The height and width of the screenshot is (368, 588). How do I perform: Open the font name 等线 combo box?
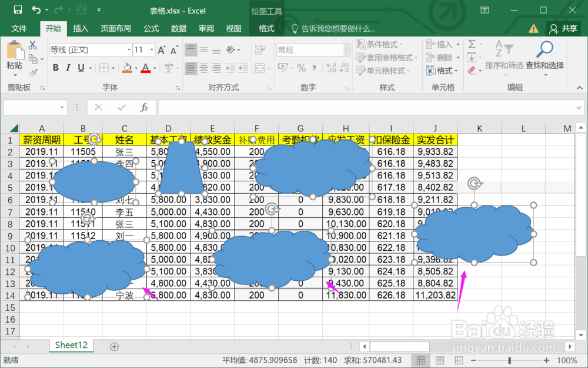point(91,49)
